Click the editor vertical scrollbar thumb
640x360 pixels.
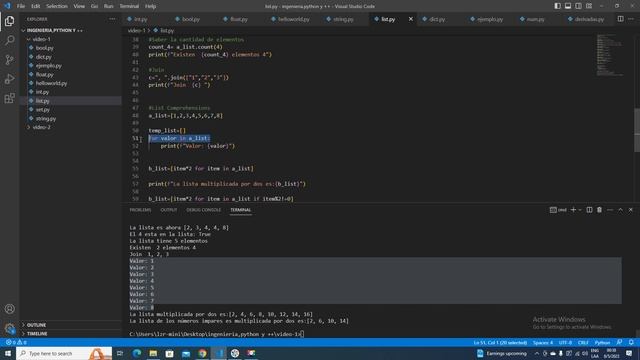point(637,130)
